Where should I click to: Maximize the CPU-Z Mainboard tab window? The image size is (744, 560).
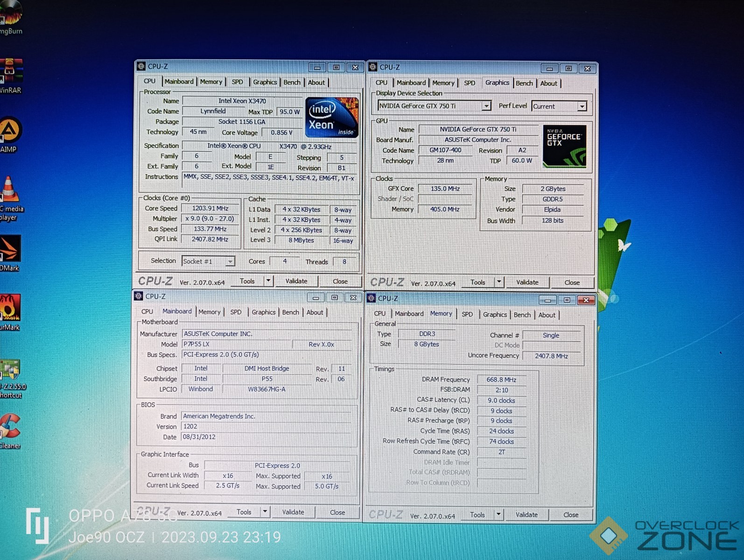[x=334, y=298]
